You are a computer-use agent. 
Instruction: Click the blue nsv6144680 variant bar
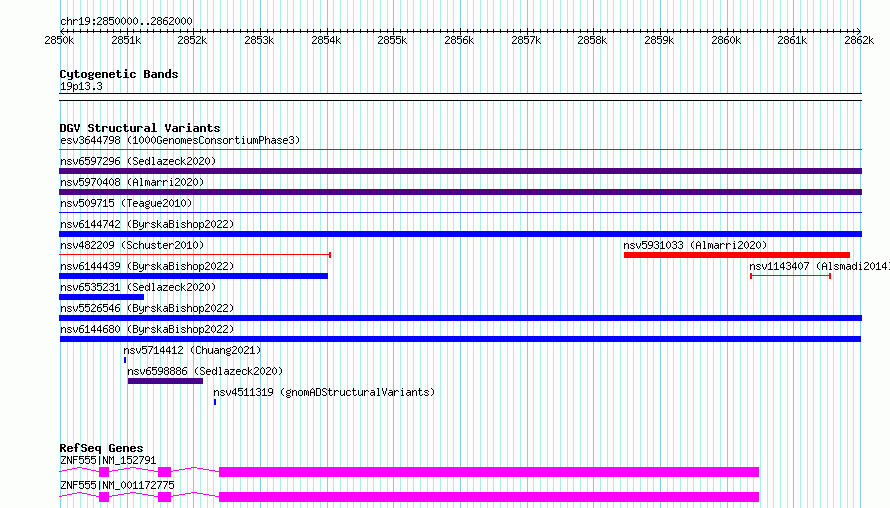pos(460,339)
